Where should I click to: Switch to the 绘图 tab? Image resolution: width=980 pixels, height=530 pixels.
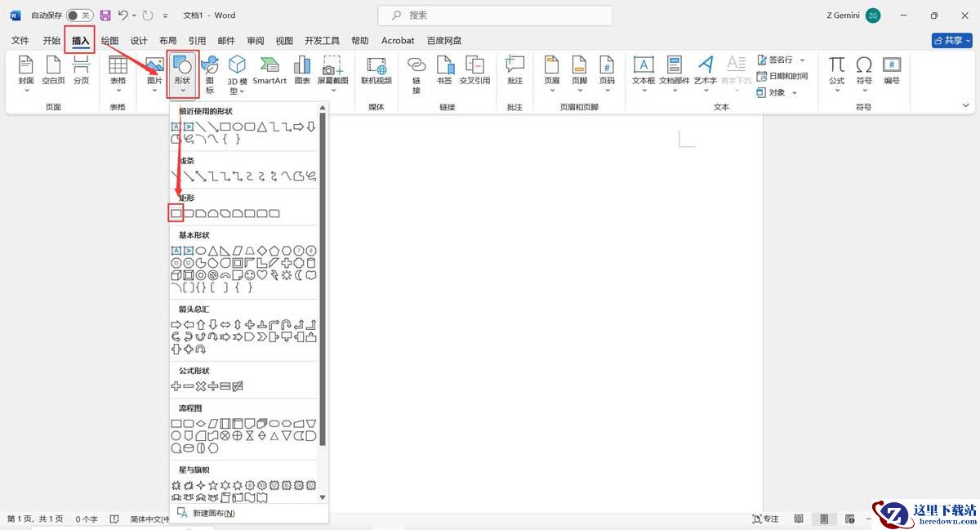coord(109,40)
